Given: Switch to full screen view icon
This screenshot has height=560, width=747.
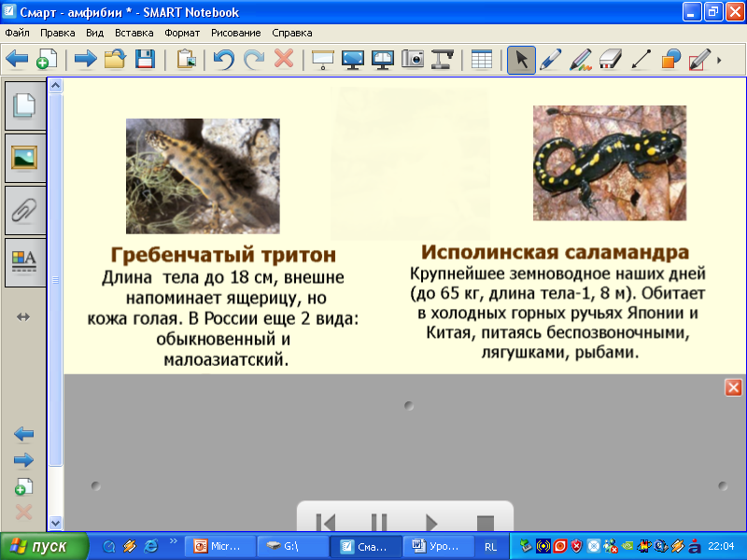Looking at the screenshot, I should click(x=353, y=60).
